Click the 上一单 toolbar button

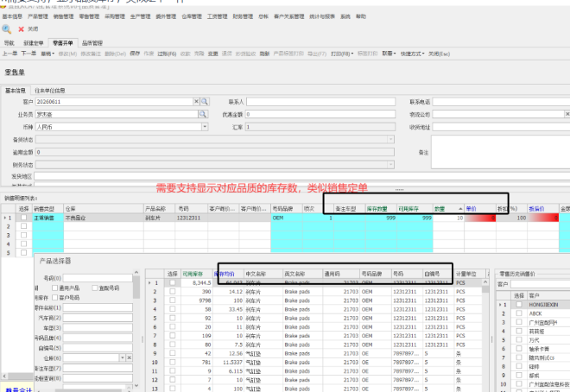point(9,54)
